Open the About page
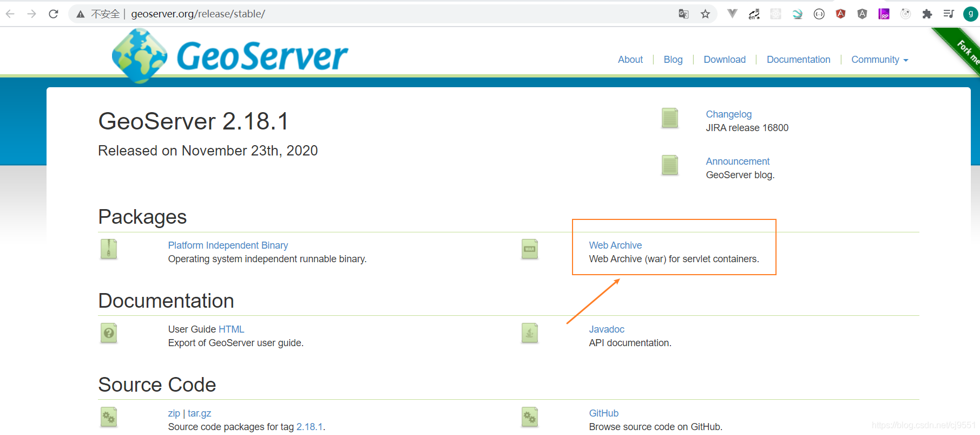The height and width of the screenshot is (435, 980). (x=630, y=60)
